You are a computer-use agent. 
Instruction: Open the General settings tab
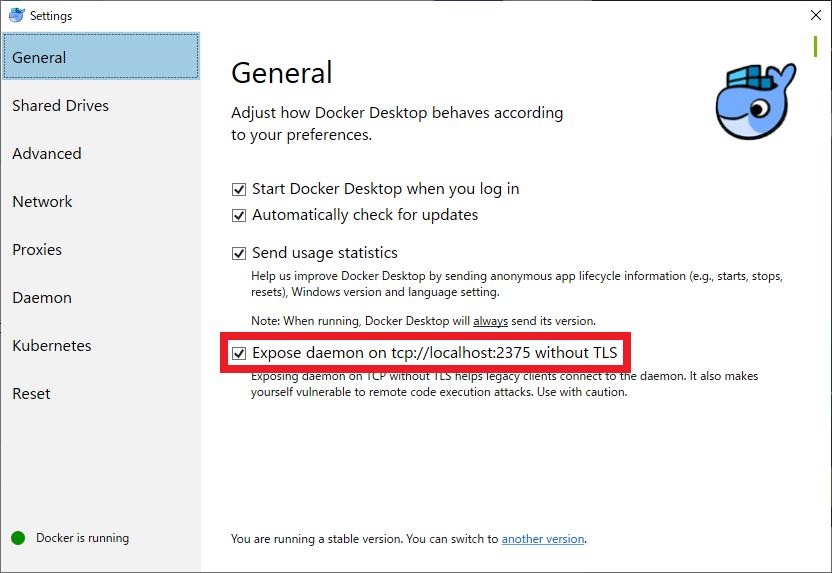click(x=101, y=56)
